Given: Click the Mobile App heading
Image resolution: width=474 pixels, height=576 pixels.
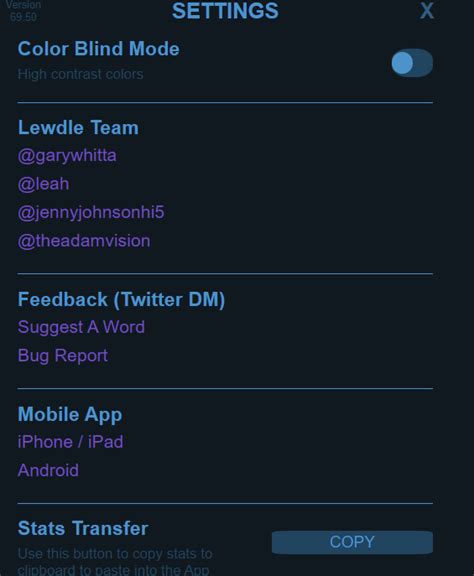Looking at the screenshot, I should click(70, 414).
